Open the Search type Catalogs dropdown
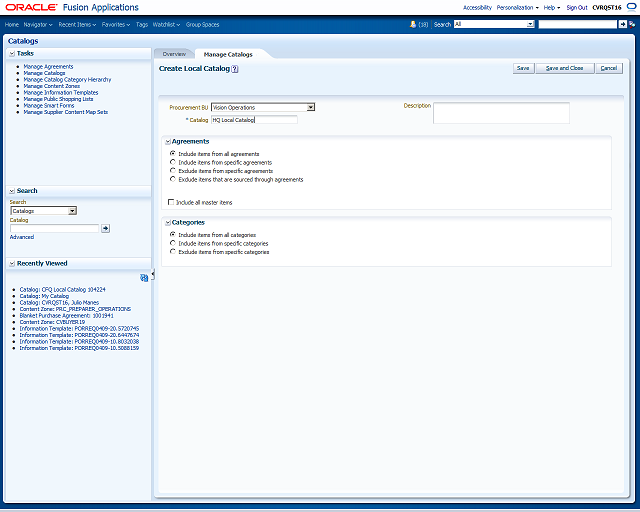The image size is (640, 512). point(72,211)
